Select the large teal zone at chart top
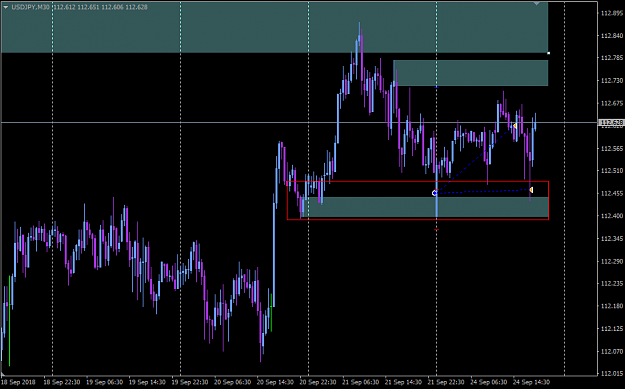The height and width of the screenshot is (389, 625). tap(275, 28)
